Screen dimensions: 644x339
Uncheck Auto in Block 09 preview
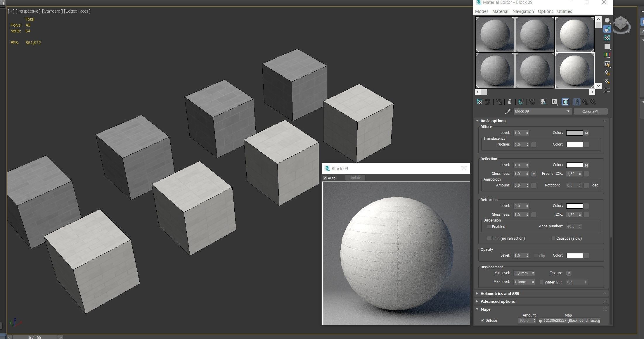click(325, 178)
